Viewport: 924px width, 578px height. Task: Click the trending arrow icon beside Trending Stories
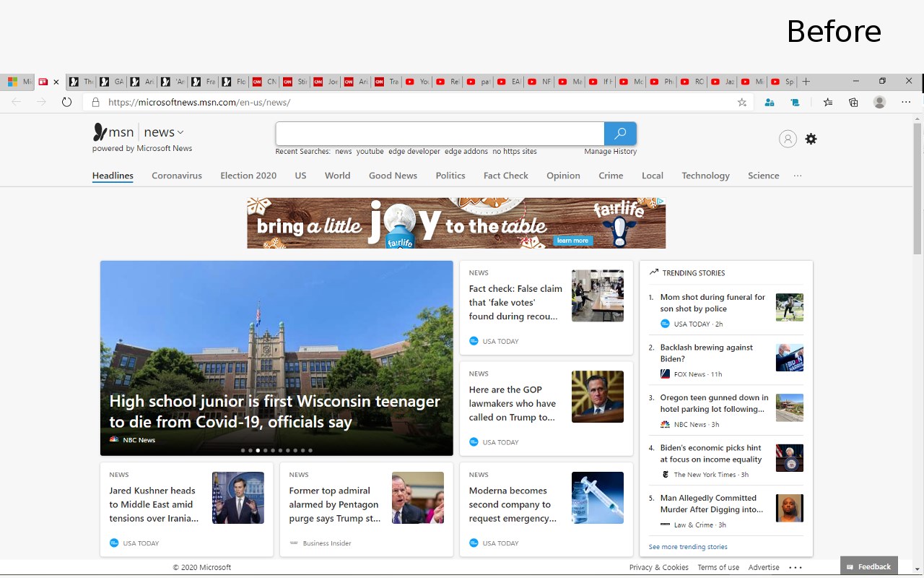click(x=653, y=272)
